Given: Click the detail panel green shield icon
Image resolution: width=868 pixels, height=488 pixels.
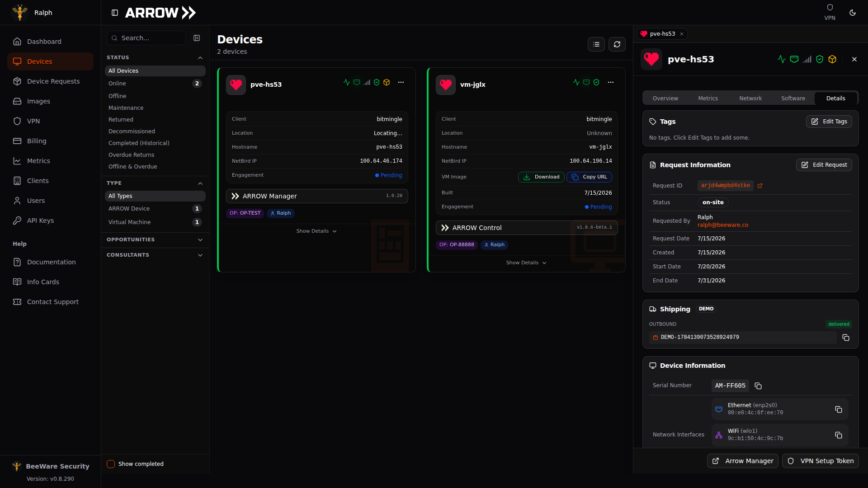Looking at the screenshot, I should [820, 59].
